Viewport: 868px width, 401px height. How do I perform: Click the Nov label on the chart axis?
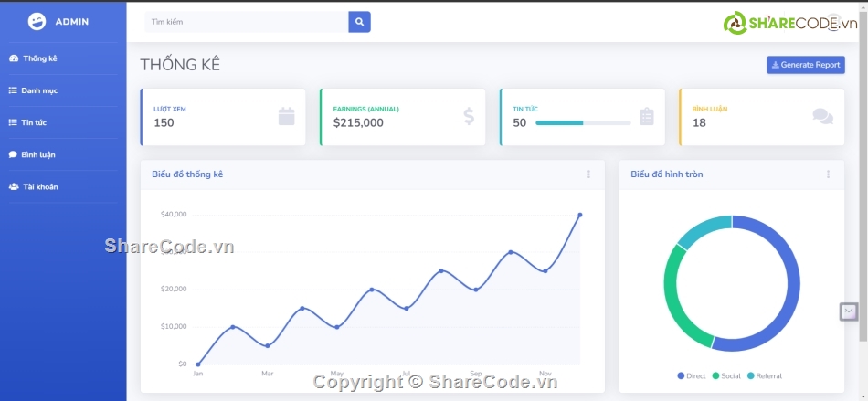[x=545, y=374]
